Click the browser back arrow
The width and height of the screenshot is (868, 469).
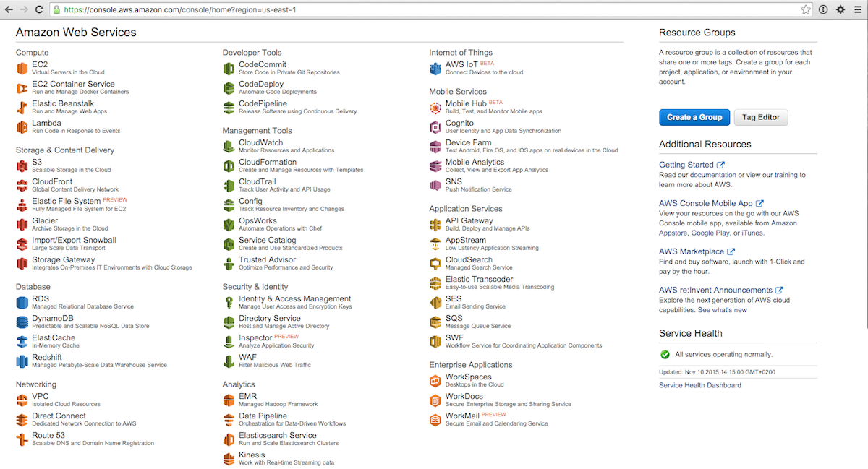9,9
